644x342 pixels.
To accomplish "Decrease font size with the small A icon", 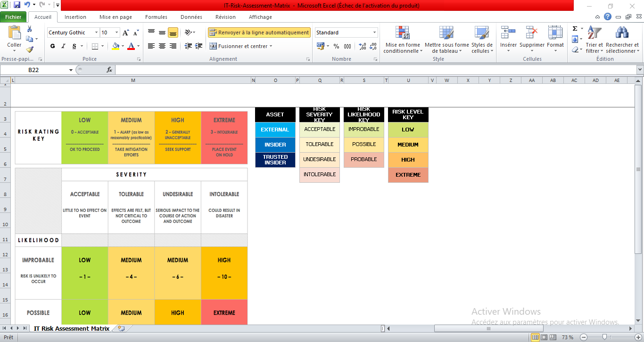I will click(136, 33).
